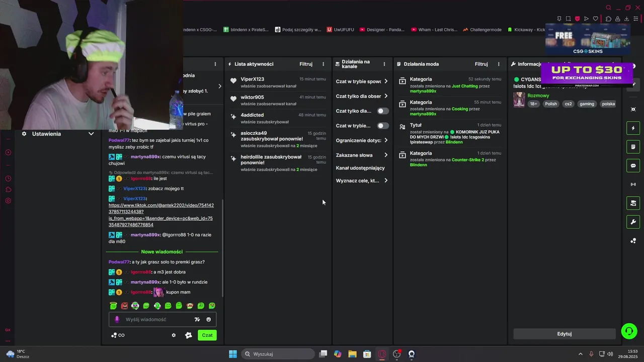The width and height of the screenshot is (644, 362).
Task: Click the Just Chatting category thumbnail
Action: [519, 100]
